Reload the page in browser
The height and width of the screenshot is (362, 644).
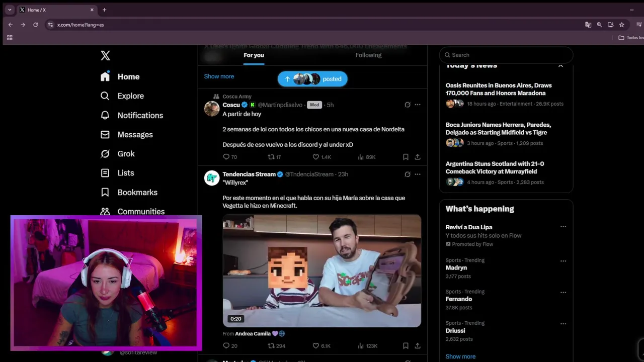coord(35,25)
